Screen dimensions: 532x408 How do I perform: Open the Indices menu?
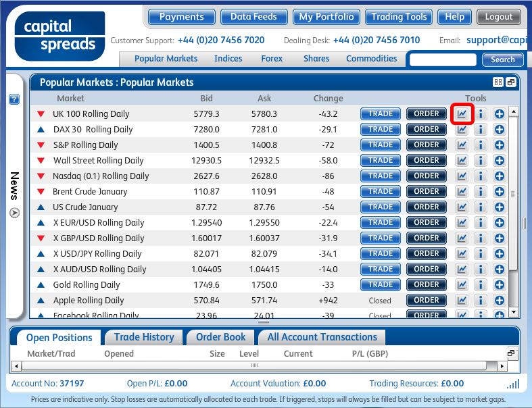pos(228,59)
